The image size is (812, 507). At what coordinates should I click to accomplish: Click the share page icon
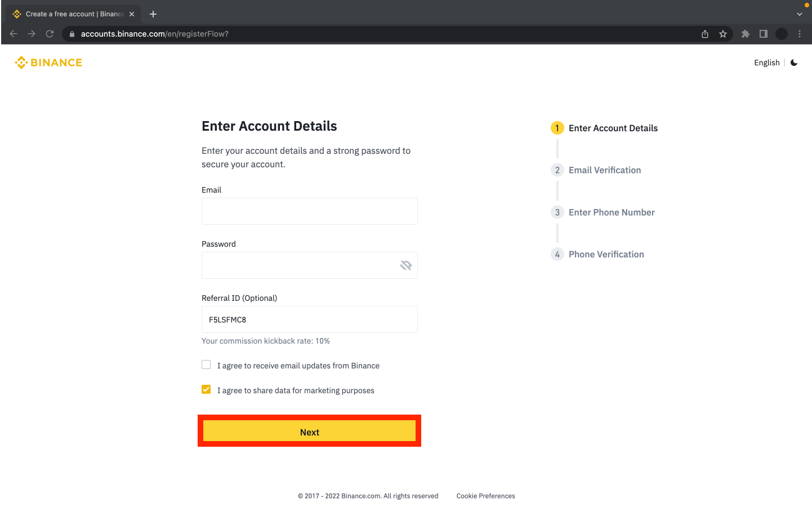[705, 34]
